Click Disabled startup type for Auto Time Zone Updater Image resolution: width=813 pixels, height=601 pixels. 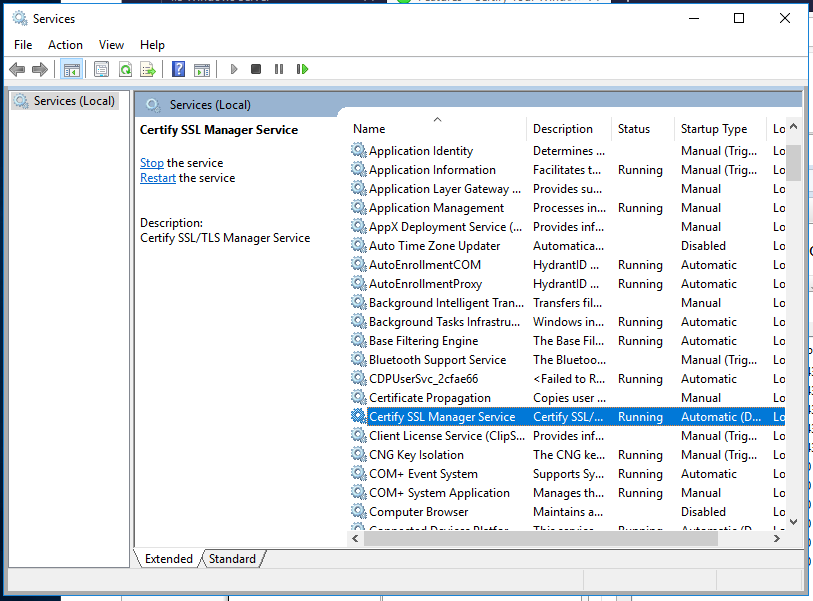point(703,246)
